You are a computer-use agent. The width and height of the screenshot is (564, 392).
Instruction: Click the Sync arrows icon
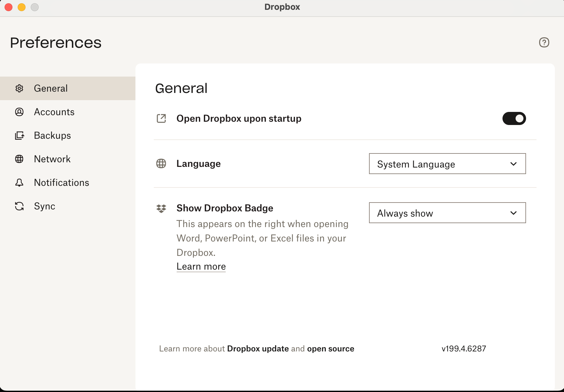pyautogui.click(x=19, y=206)
